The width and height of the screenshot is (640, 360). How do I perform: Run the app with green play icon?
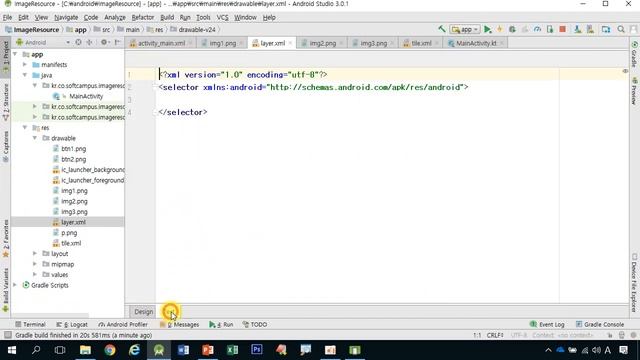point(487,29)
